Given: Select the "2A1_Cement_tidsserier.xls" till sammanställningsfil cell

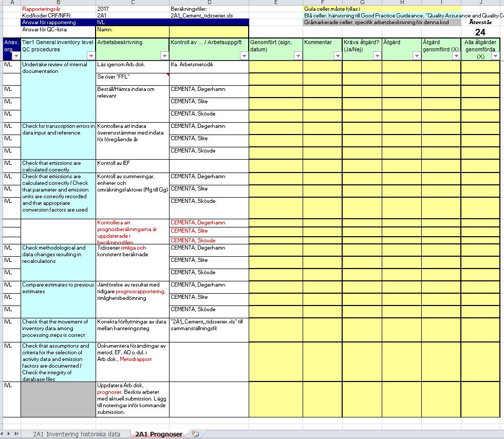Looking at the screenshot, I should point(209,330).
